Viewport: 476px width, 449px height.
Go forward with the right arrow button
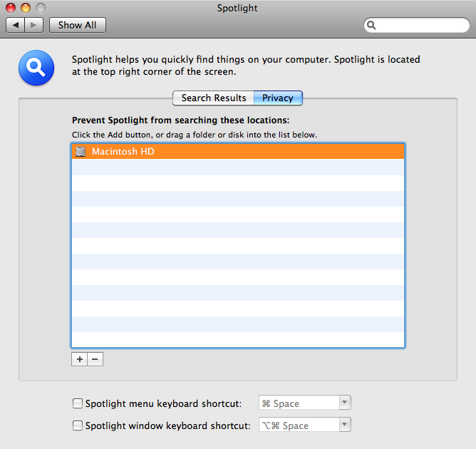point(34,25)
